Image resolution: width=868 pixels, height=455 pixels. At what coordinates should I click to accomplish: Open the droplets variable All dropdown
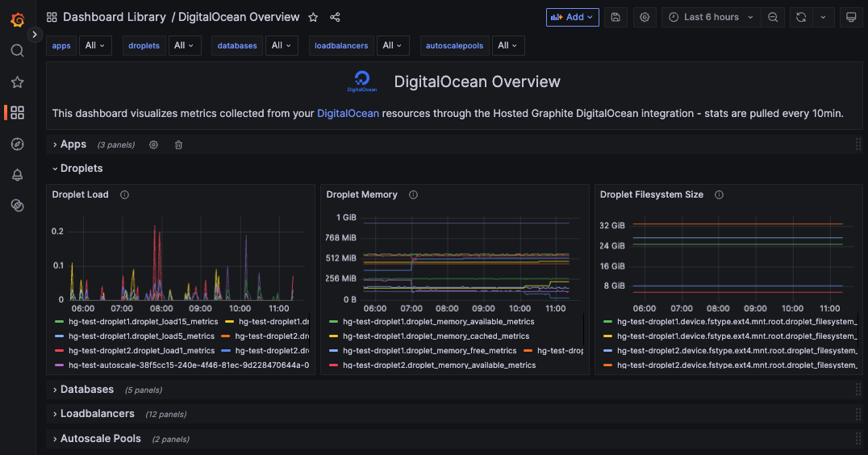185,45
